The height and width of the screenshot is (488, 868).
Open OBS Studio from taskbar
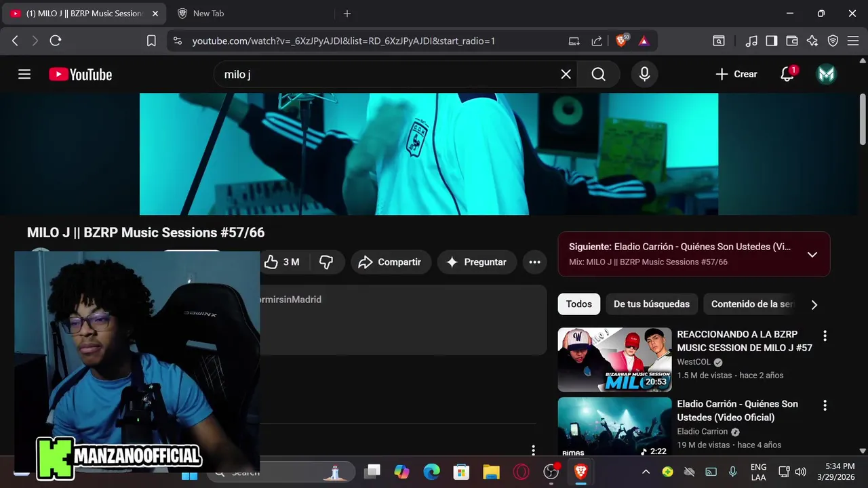pyautogui.click(x=551, y=472)
